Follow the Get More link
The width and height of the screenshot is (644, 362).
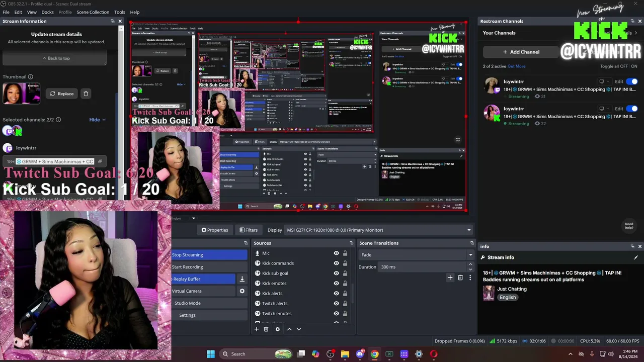click(x=516, y=66)
